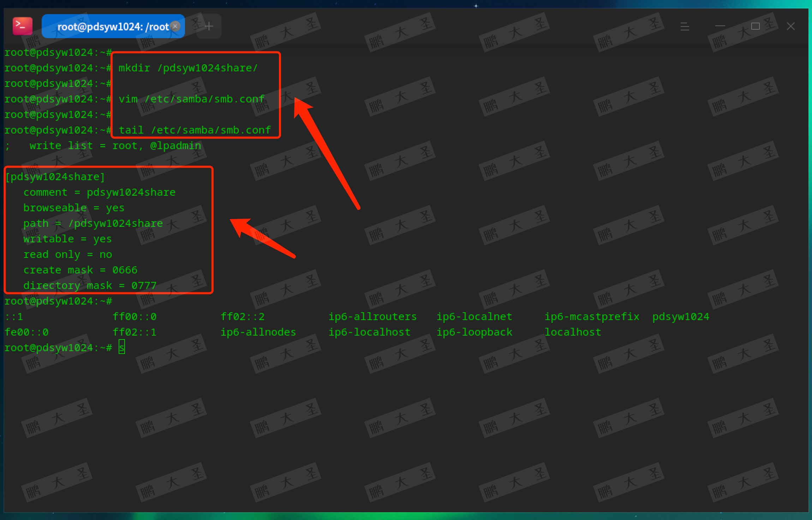This screenshot has height=520, width=812.
Task: Open the terminal hamburger menu
Action: coord(685,26)
